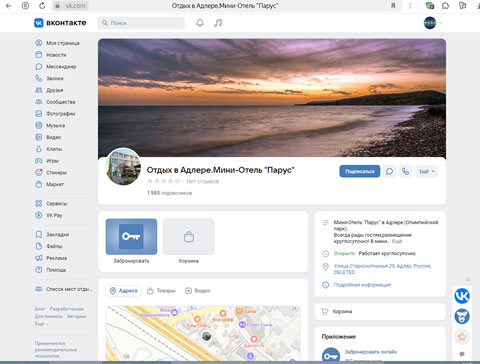Screen dimensions: 480x364
Task: Switch to the Товары tab
Action: point(161,291)
